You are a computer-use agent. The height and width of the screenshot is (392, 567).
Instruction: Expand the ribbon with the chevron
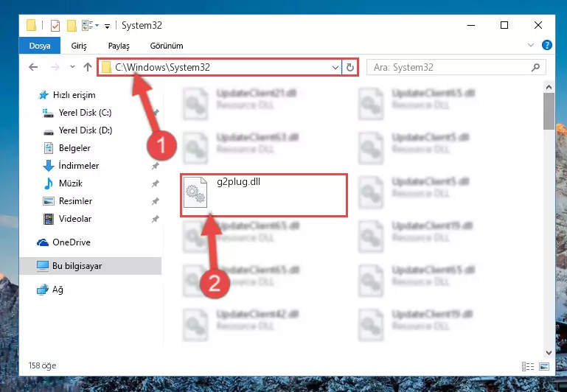pyautogui.click(x=530, y=45)
